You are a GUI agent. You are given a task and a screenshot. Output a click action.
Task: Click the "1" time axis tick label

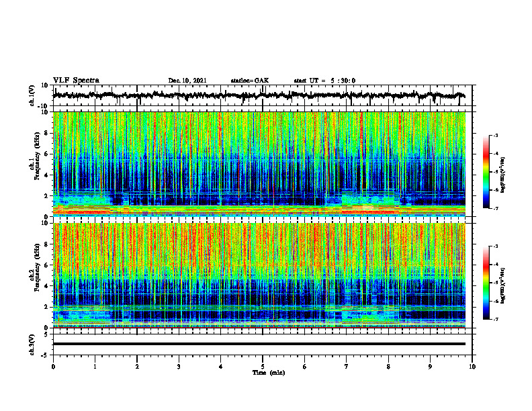(x=95, y=367)
